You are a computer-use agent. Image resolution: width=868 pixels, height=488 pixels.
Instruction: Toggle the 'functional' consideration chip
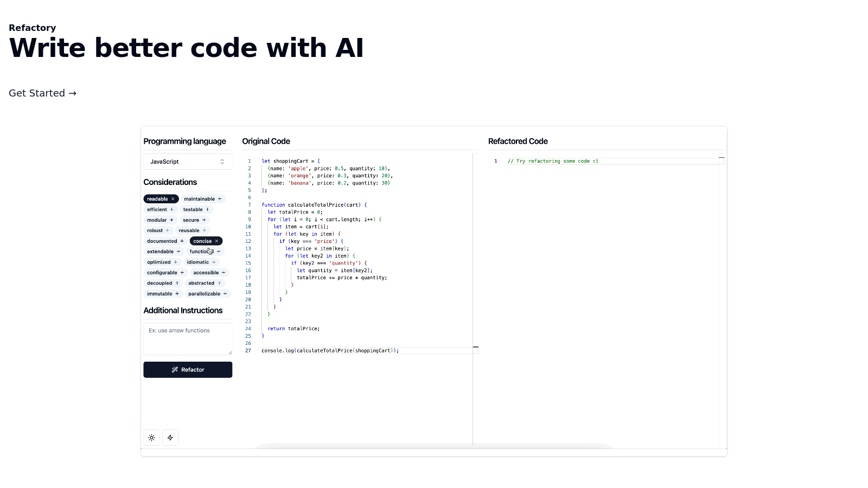point(205,252)
